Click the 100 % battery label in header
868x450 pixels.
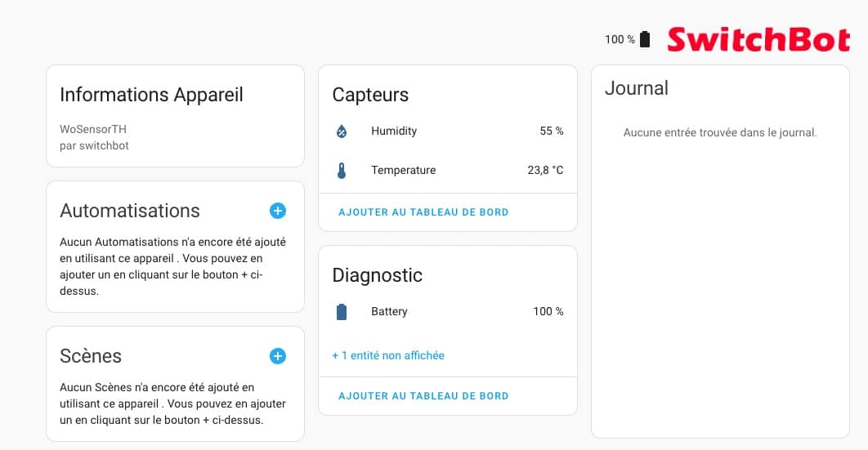(x=620, y=39)
